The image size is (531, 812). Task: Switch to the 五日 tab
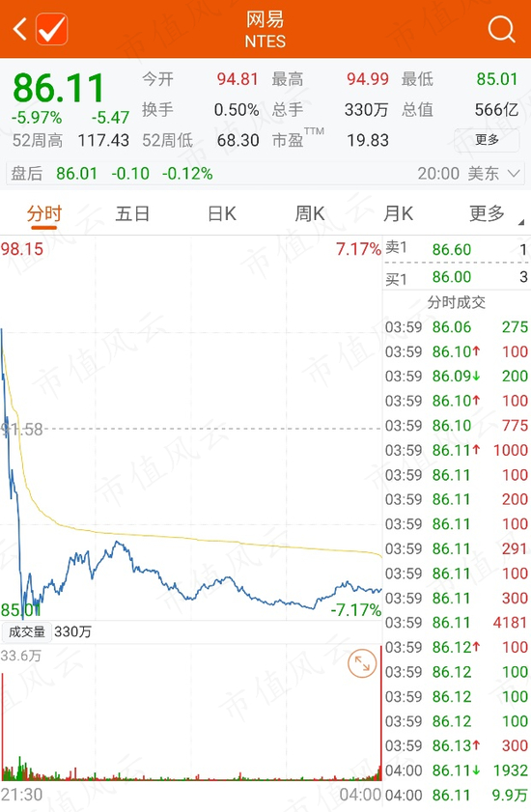(x=132, y=213)
